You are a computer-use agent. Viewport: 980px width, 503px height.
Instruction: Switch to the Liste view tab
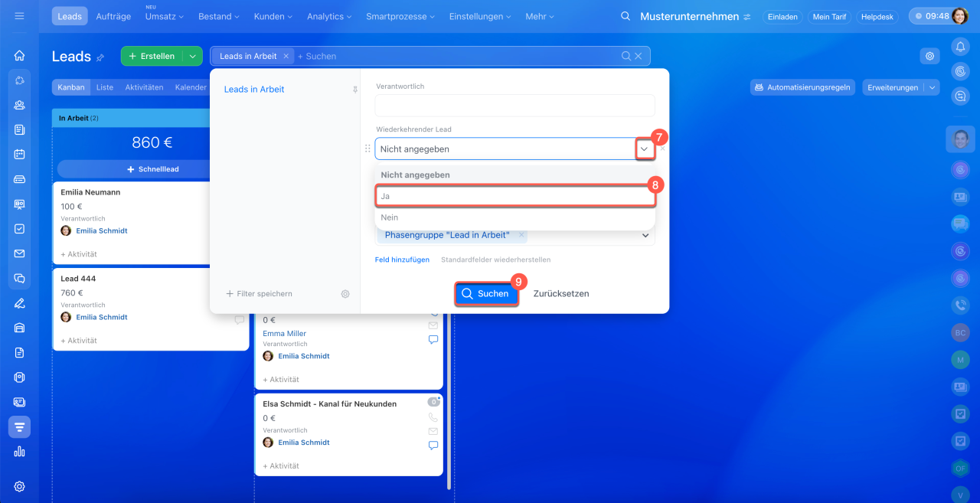pos(105,87)
